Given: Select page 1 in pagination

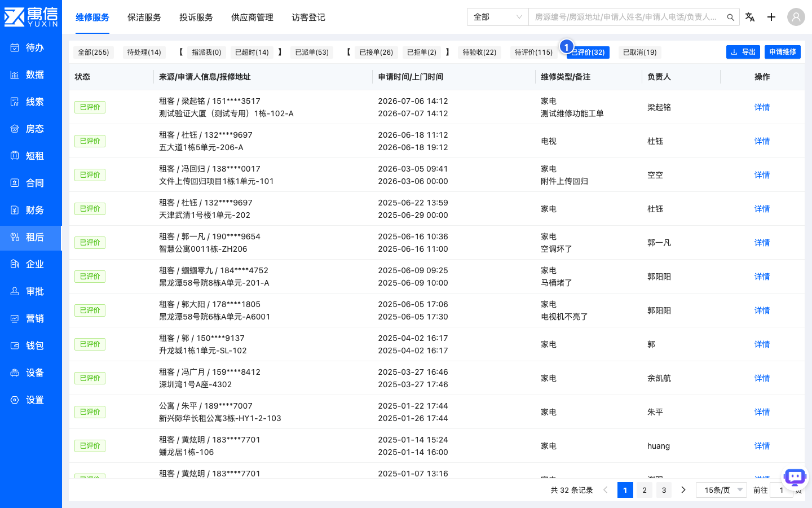Looking at the screenshot, I should [625, 490].
